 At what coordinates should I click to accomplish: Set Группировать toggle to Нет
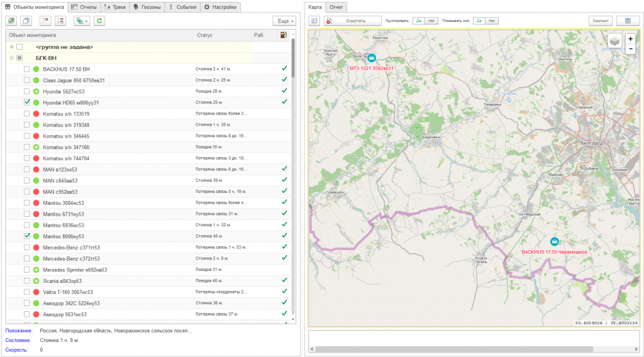(x=431, y=21)
